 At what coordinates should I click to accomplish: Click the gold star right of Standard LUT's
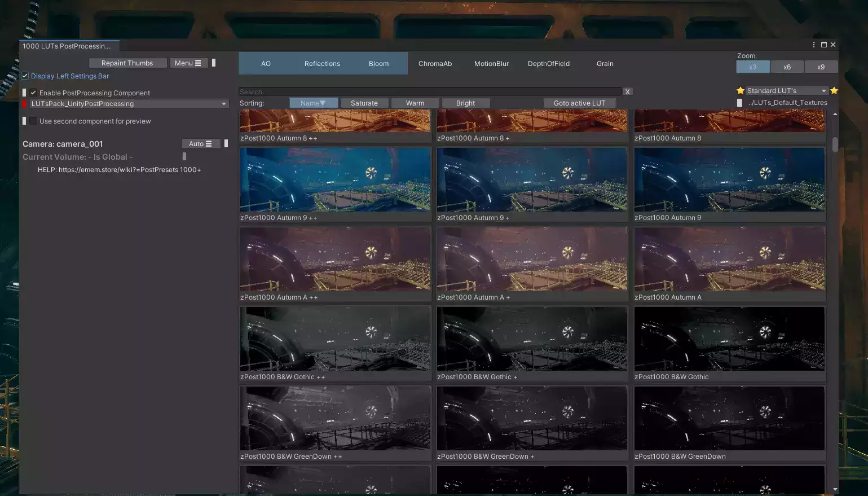(x=834, y=91)
